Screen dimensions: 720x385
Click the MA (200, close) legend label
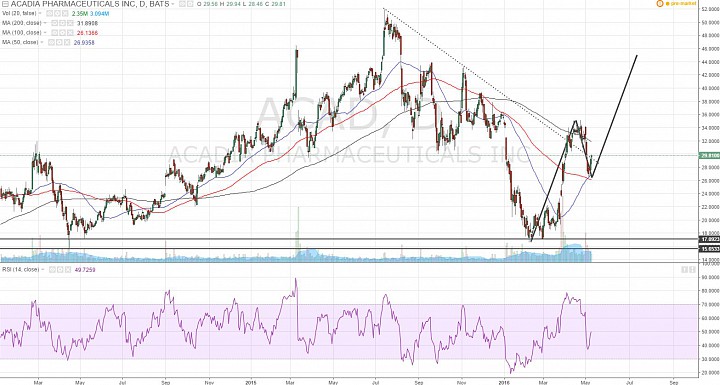(x=21, y=23)
